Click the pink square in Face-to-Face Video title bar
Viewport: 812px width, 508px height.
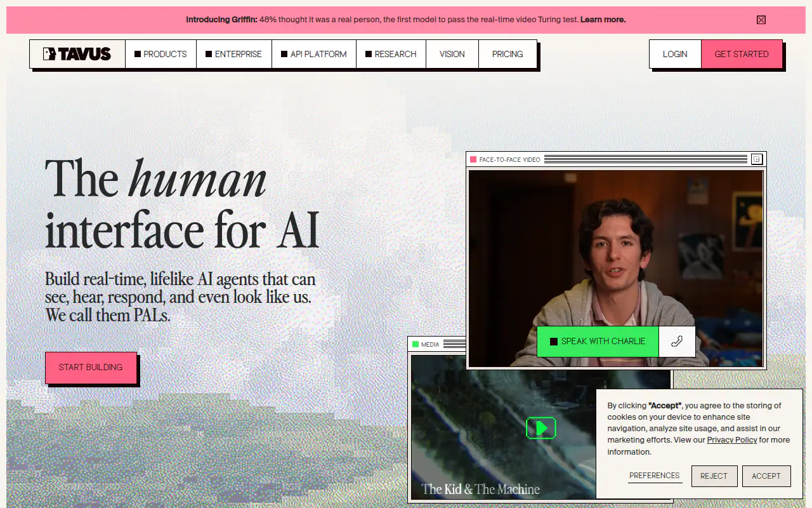coord(473,159)
